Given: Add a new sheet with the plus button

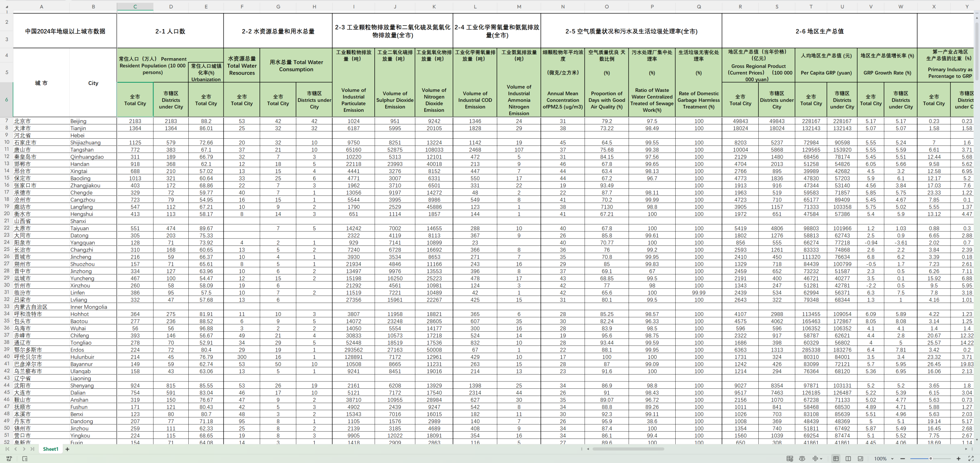Looking at the screenshot, I should point(67,449).
